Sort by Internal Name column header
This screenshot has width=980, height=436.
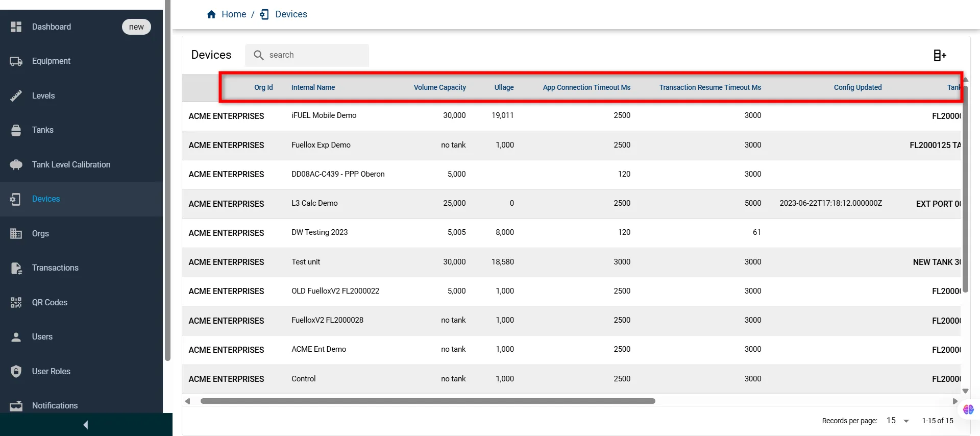coord(313,87)
